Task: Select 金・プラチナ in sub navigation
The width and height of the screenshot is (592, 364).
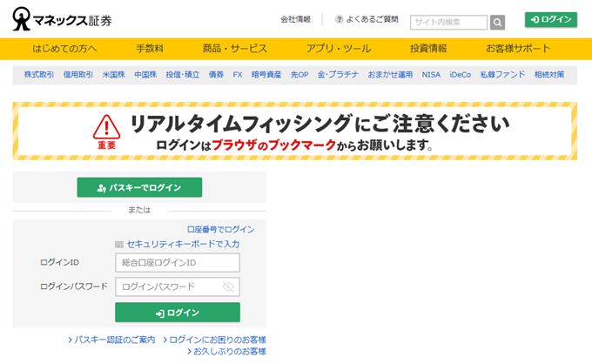Action: pos(338,75)
